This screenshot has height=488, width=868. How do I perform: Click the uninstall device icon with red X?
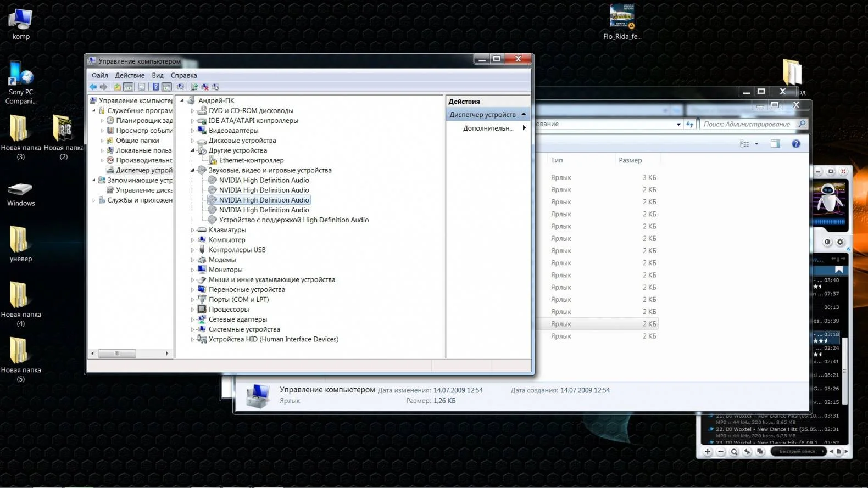(x=205, y=87)
